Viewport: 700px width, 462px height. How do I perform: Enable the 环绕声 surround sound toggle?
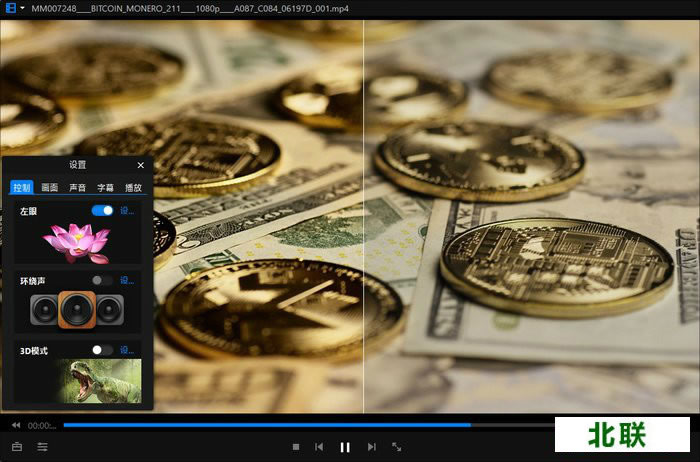(x=102, y=281)
